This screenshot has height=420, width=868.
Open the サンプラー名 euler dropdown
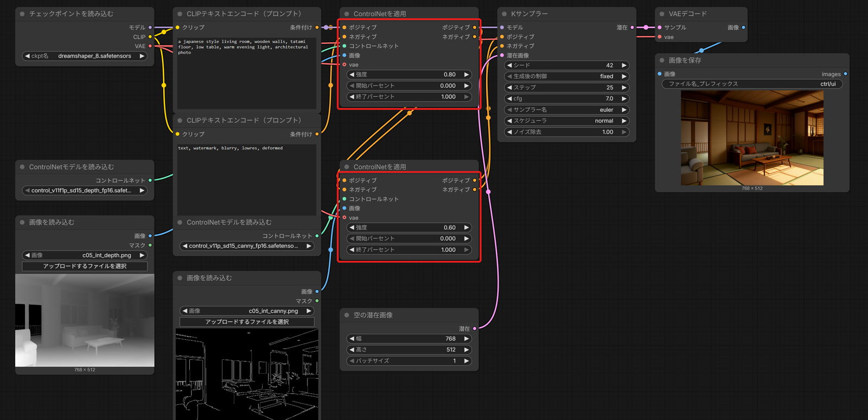566,109
